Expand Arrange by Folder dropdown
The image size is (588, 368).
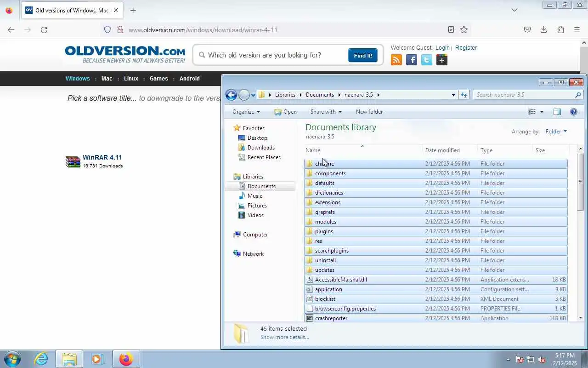556,132
